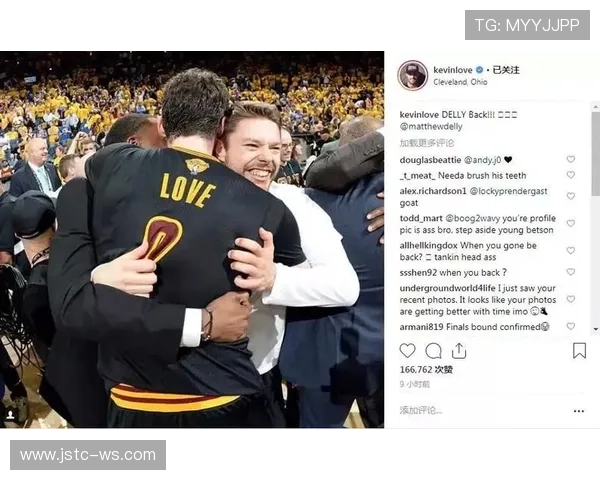Open the @matthewdelly mention link

(x=431, y=126)
